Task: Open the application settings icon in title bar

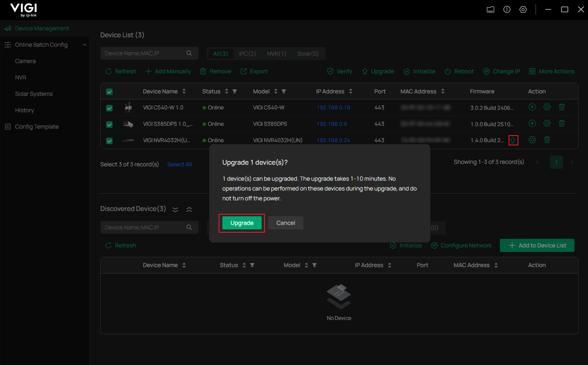Action: coord(523,9)
